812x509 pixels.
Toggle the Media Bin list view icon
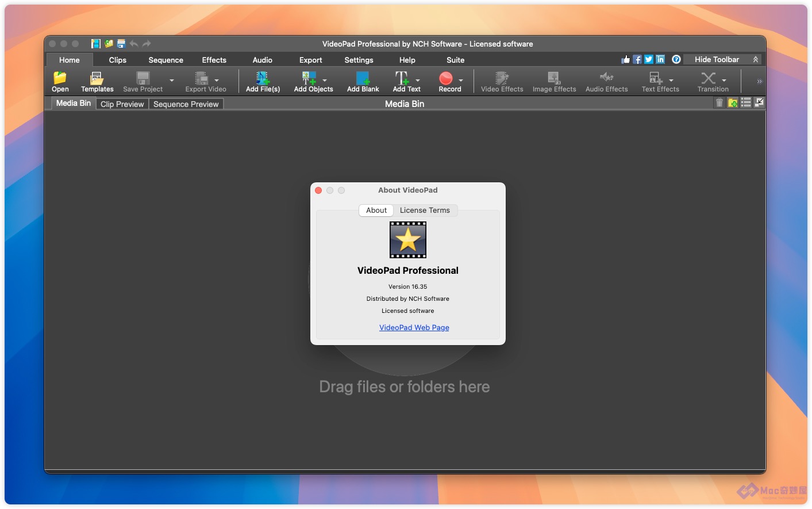click(746, 103)
